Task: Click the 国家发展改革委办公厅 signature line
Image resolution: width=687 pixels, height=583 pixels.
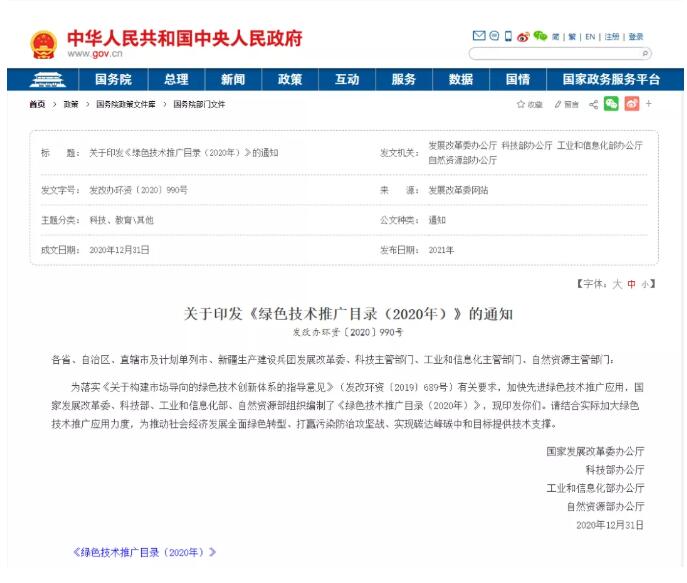Action: (595, 451)
